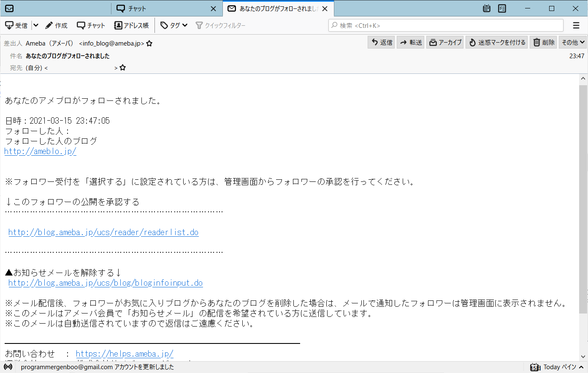
Task: Click the online status icon in status bar
Action: click(x=8, y=367)
